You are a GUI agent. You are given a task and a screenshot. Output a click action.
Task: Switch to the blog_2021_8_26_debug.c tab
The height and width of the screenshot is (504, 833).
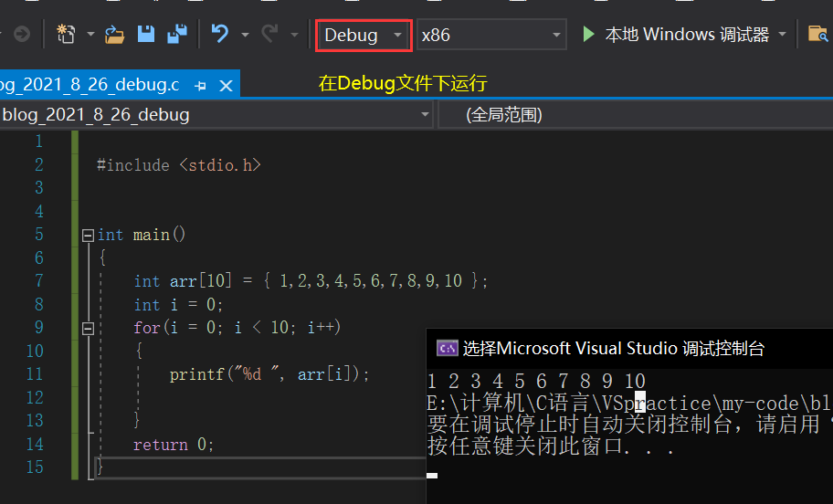click(x=90, y=85)
